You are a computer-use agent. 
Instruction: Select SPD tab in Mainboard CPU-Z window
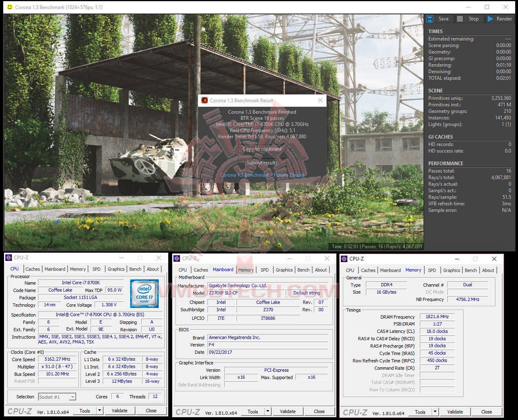coord(265,270)
